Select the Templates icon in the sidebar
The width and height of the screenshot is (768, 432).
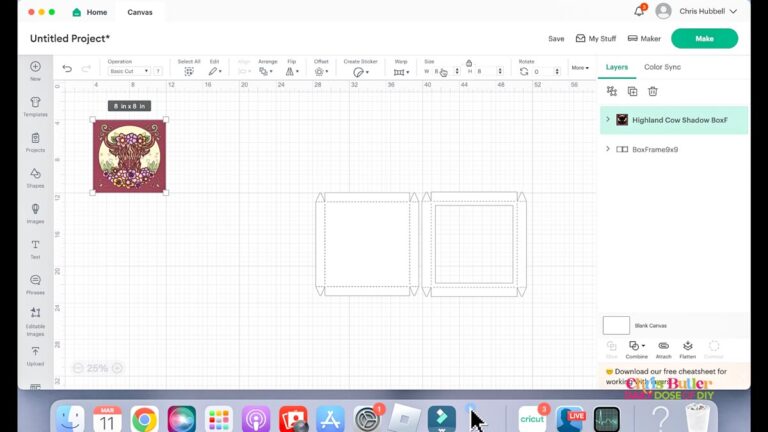point(35,105)
